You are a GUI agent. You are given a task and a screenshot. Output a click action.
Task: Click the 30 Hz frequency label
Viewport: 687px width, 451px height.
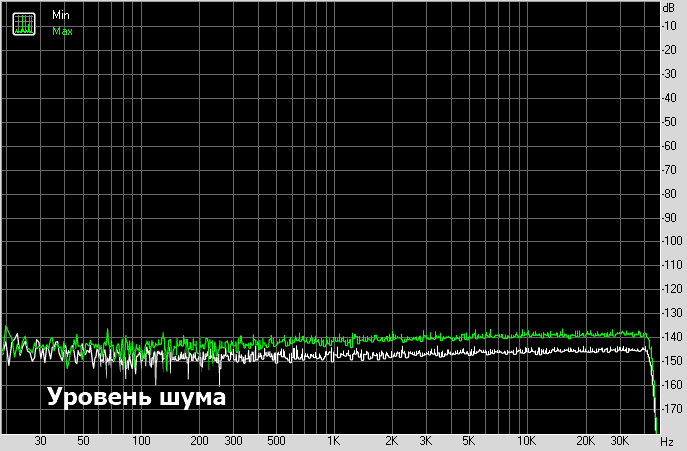41,441
